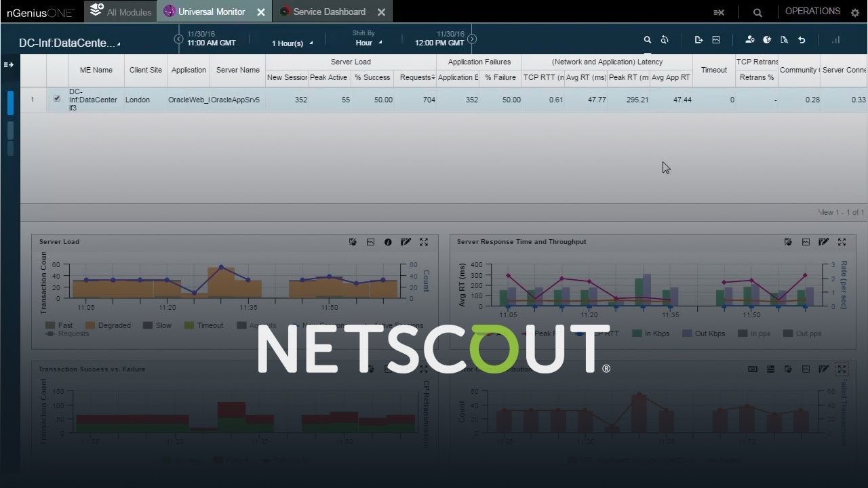
Task: Click the 11:00 AM GMT start time
Action: pos(212,43)
